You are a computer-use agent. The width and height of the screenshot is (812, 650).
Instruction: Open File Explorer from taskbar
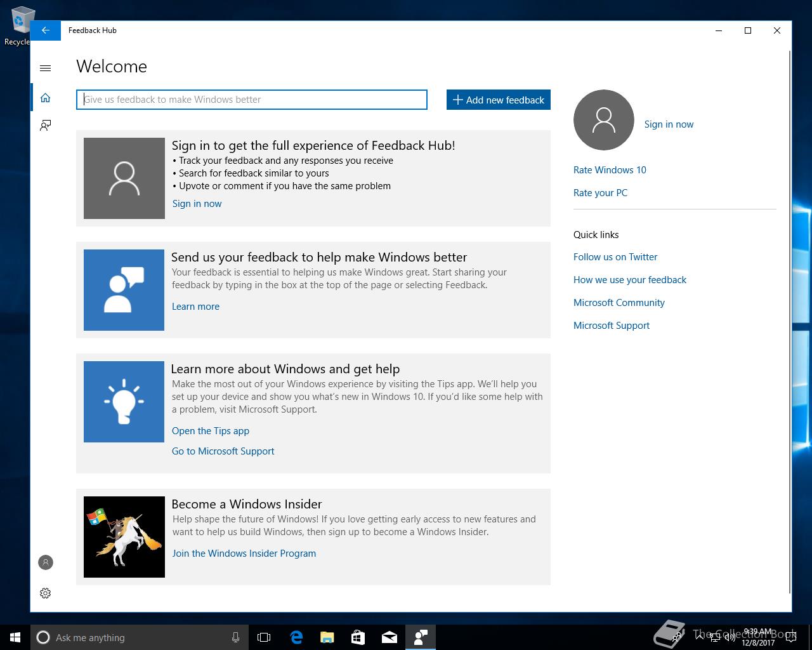(x=327, y=637)
